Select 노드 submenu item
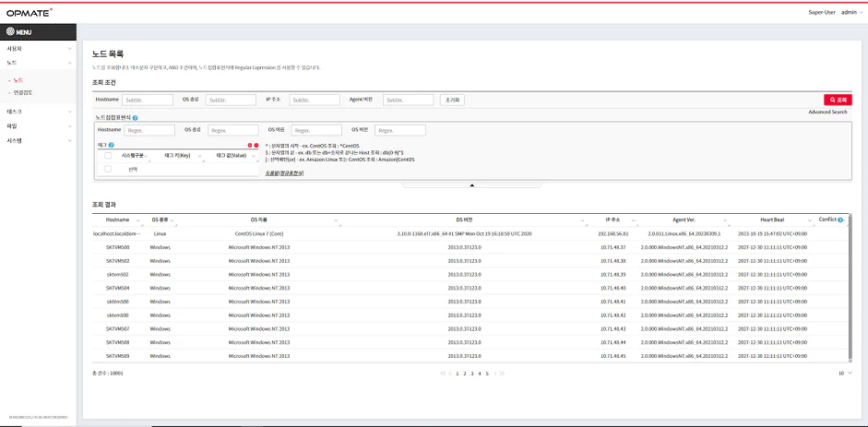 click(18, 81)
